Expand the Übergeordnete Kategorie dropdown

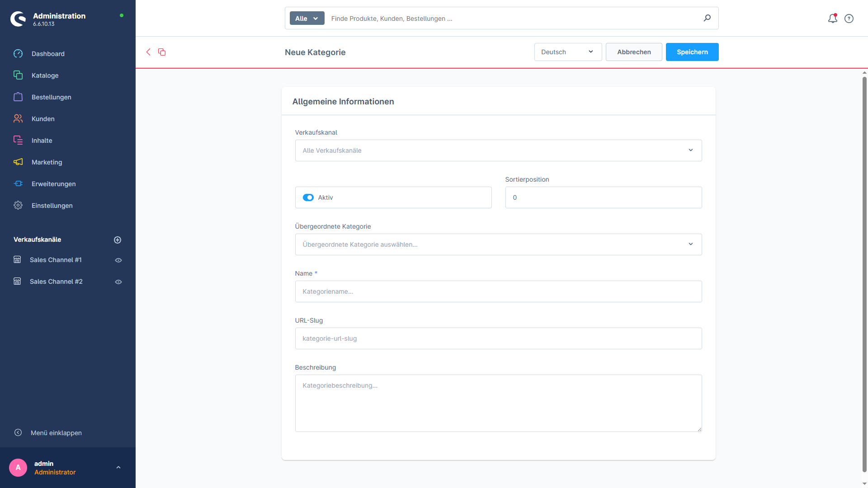pos(498,244)
